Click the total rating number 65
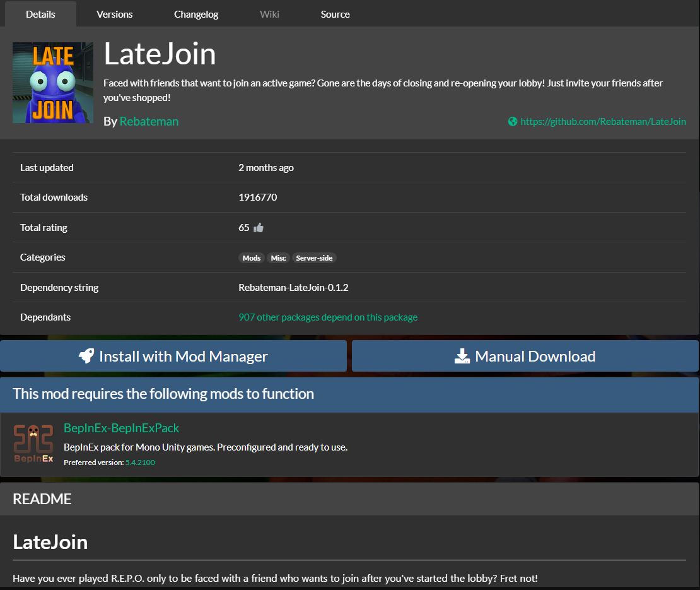Screen dimensions: 700x590 click(x=244, y=228)
